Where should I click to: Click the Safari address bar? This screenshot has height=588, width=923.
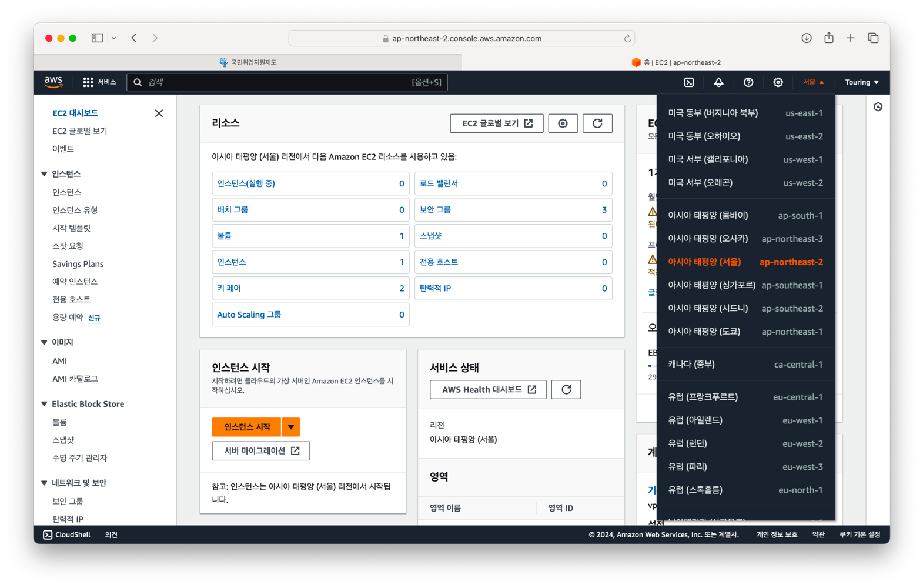pos(461,39)
